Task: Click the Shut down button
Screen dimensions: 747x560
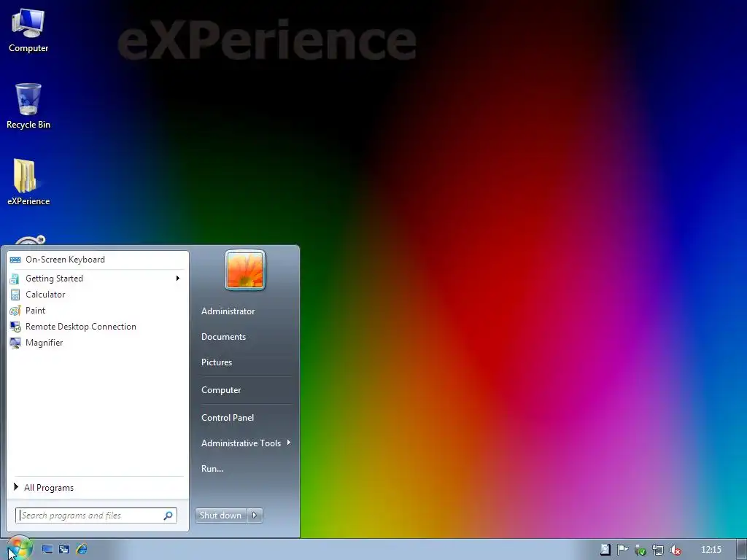Action: pyautogui.click(x=221, y=516)
